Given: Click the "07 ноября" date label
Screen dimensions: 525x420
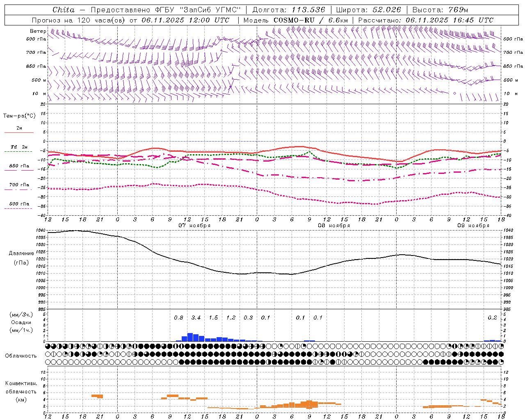Looking at the screenshot, I should (x=194, y=226).
